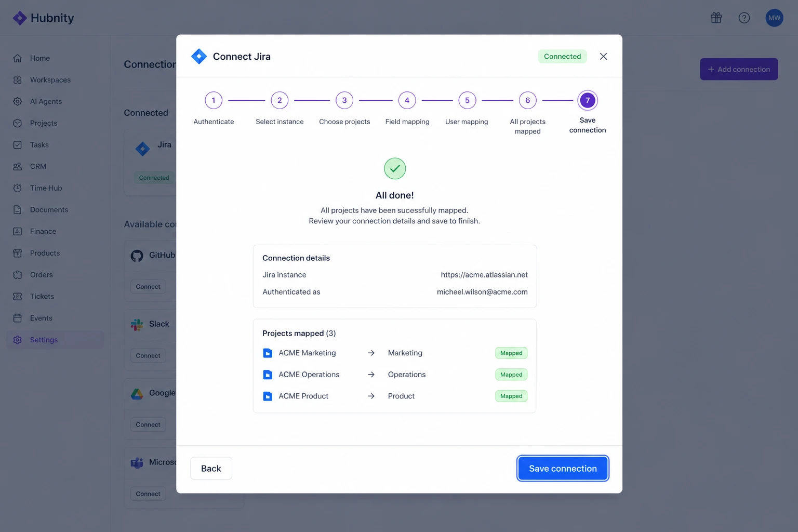Click the Finance sidebar icon
The image size is (798, 532).
pyautogui.click(x=18, y=231)
